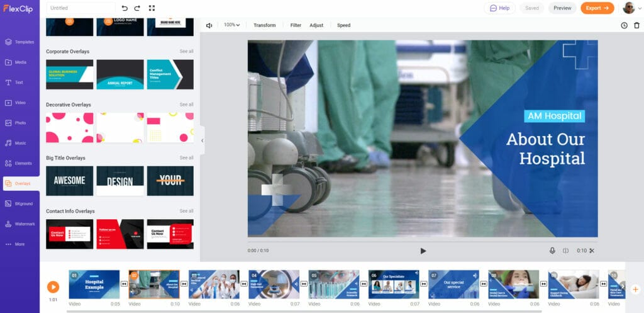
Task: Undo the last action
Action: tap(125, 8)
